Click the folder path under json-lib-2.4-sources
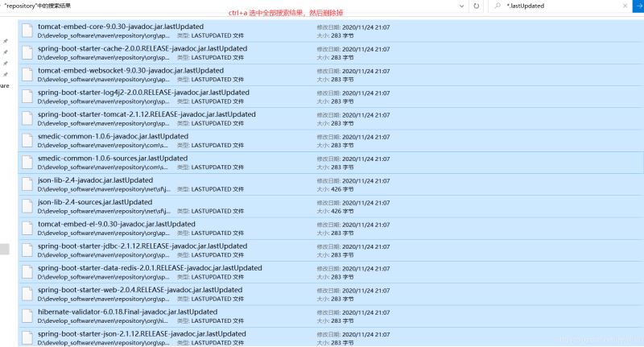 click(x=104, y=211)
